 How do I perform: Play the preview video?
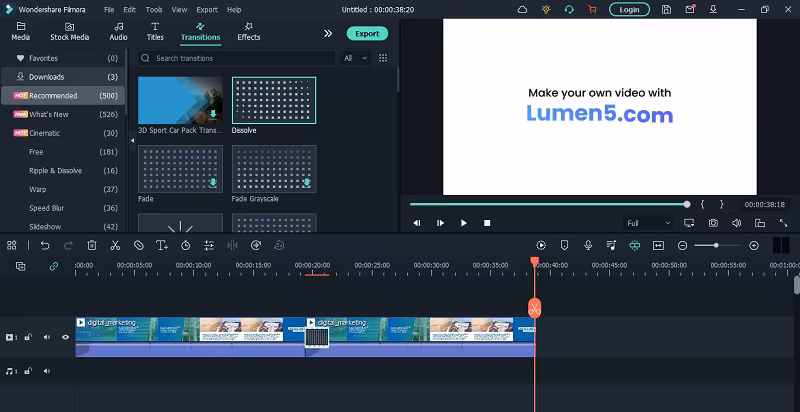pyautogui.click(x=464, y=223)
